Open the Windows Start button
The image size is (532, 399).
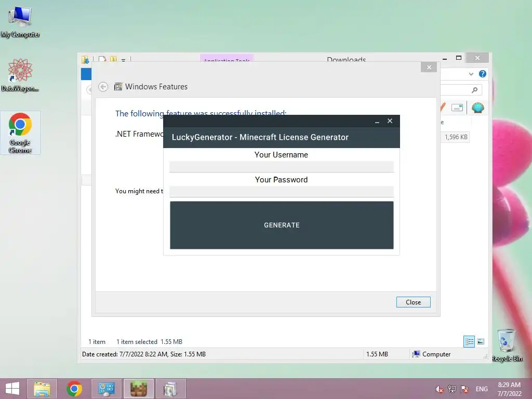(12, 389)
